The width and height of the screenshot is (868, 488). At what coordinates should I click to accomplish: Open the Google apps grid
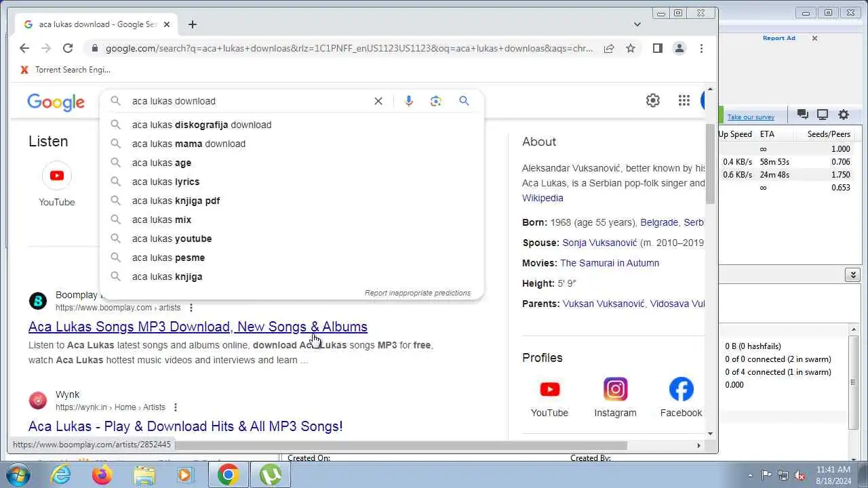(684, 100)
